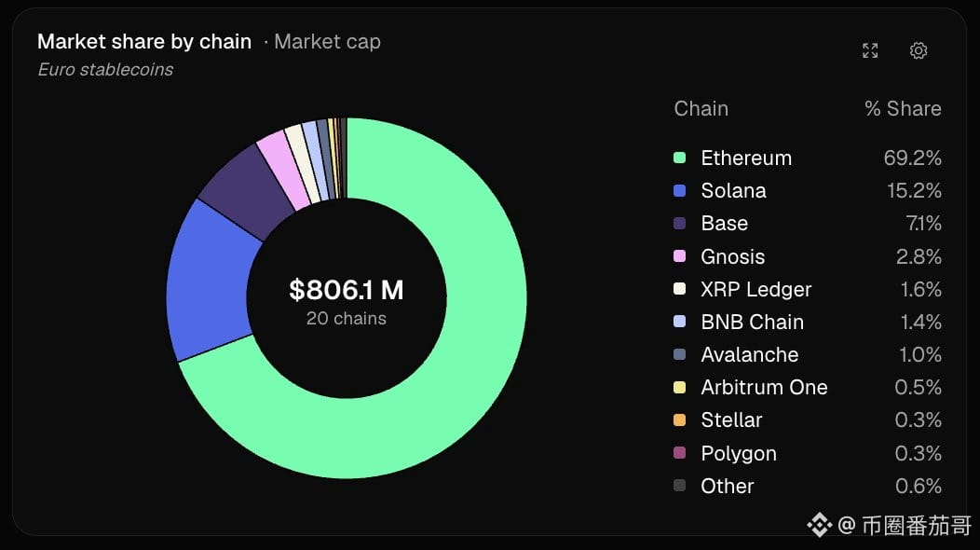The width and height of the screenshot is (980, 550).
Task: Select the Polygon legend entry
Action: (807, 453)
